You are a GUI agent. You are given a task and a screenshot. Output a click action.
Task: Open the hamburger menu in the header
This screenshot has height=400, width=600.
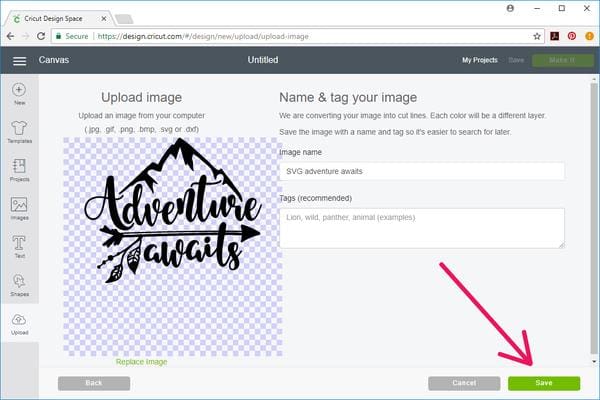pyautogui.click(x=20, y=61)
